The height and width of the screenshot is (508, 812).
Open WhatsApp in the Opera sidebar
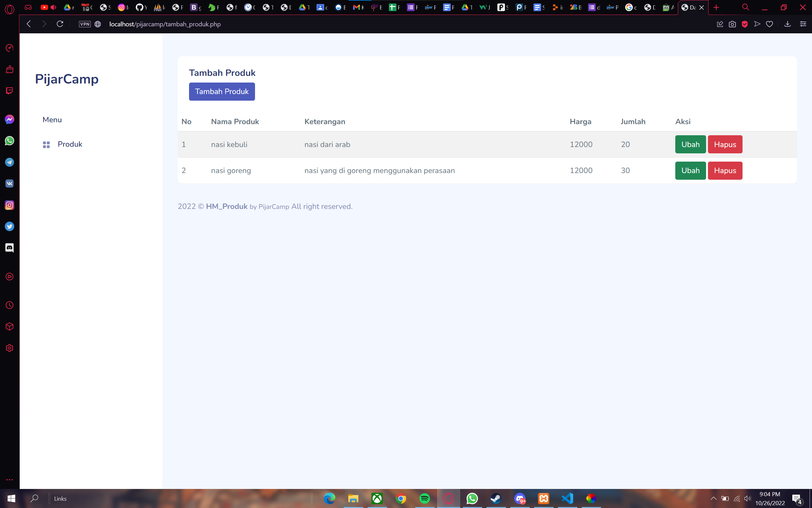click(10, 141)
